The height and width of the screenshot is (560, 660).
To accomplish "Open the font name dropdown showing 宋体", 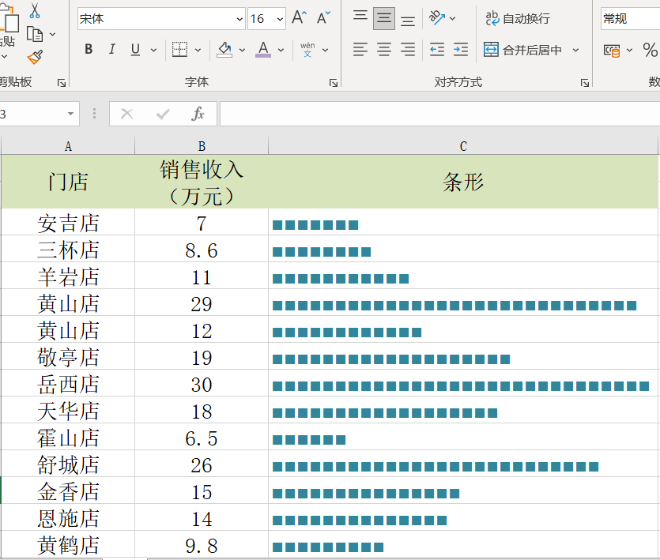I will (x=240, y=19).
